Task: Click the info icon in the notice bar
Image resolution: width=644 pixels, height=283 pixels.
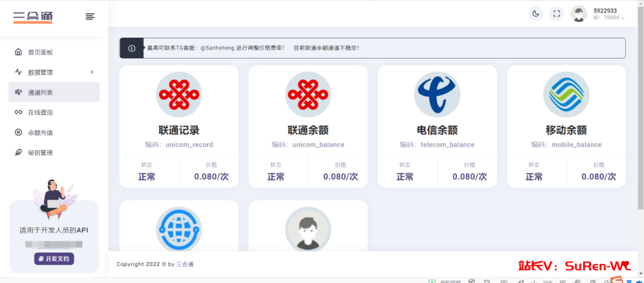Action: pyautogui.click(x=132, y=48)
